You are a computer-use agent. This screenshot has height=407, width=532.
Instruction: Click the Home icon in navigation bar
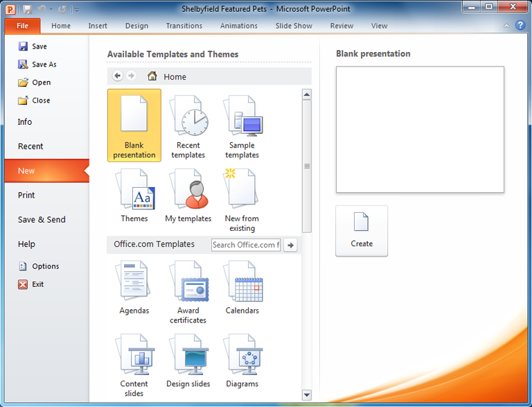pos(152,77)
